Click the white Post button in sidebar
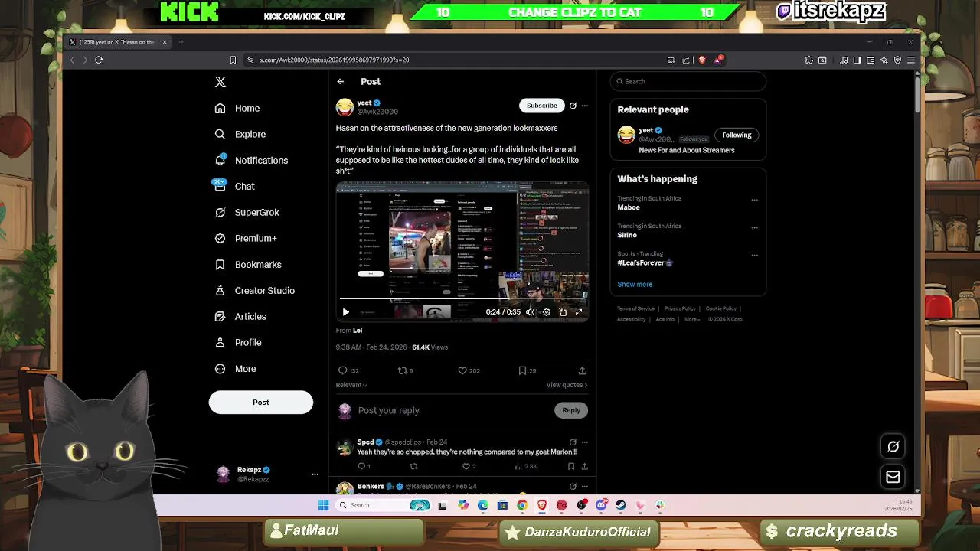Viewport: 980px width, 551px height. pos(261,403)
